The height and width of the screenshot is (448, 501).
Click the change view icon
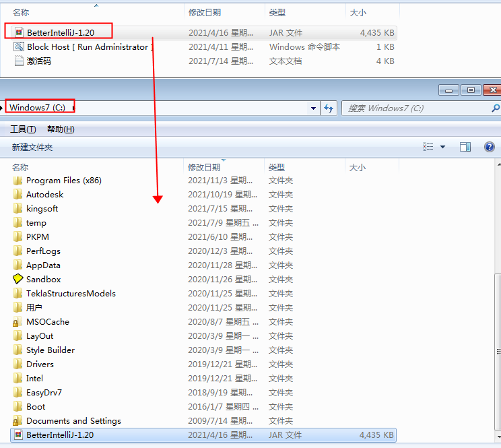pos(428,147)
